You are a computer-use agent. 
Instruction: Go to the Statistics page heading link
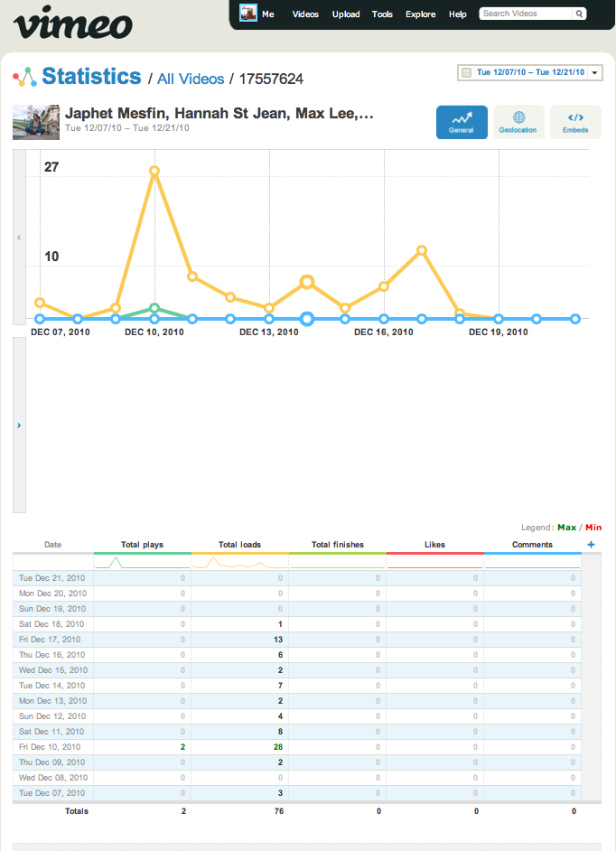click(91, 77)
